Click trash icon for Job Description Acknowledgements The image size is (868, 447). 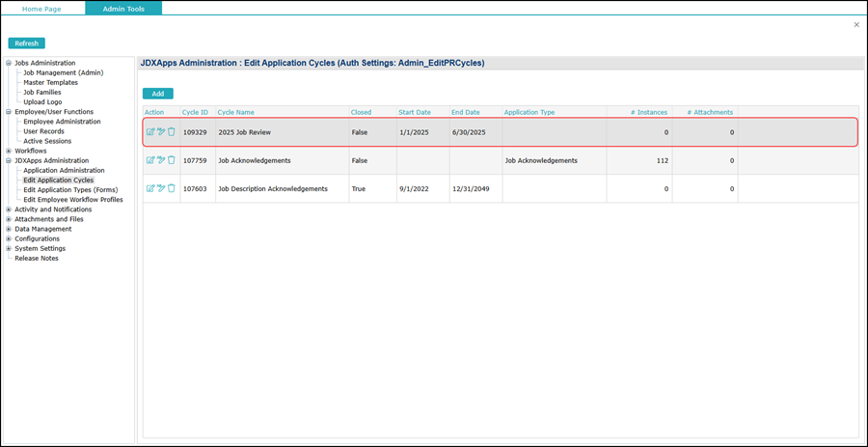click(x=172, y=188)
